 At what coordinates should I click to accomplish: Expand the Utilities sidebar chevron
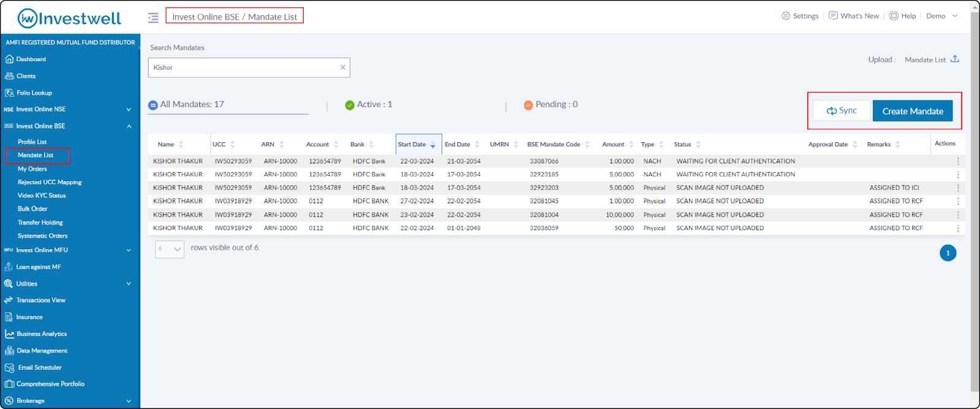point(129,284)
